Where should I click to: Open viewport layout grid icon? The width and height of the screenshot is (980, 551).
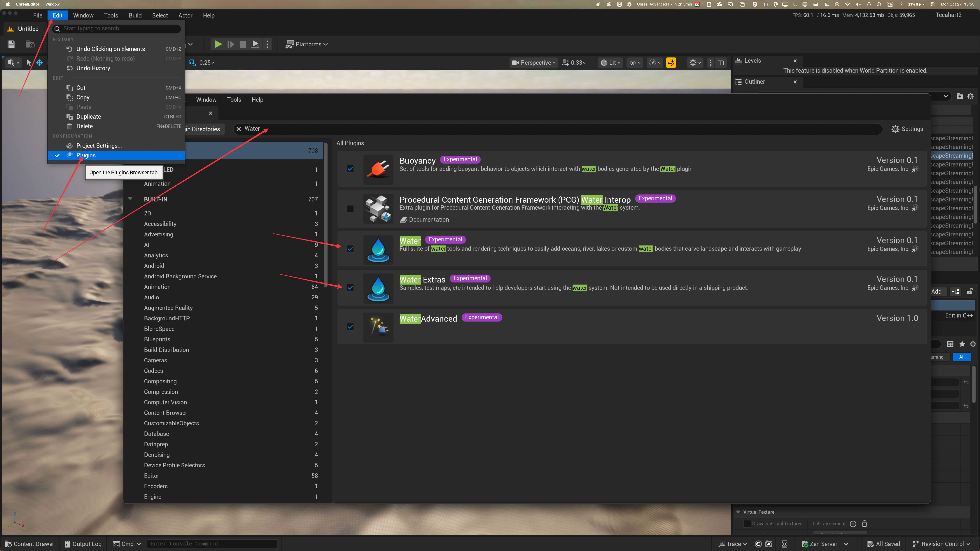721,63
